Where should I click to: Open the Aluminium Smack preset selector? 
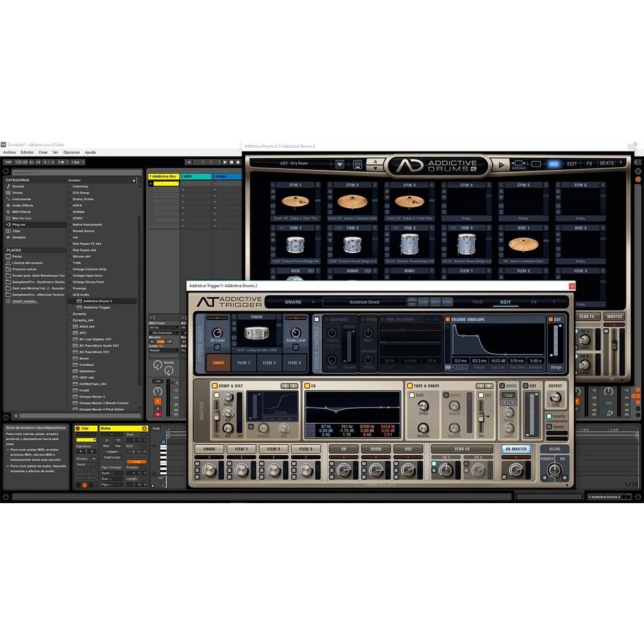coord(364,302)
